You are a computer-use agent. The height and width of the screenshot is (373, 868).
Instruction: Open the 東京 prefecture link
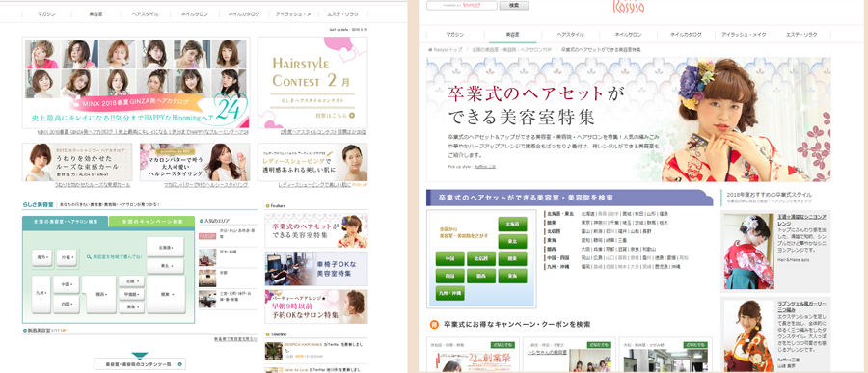coord(586,222)
